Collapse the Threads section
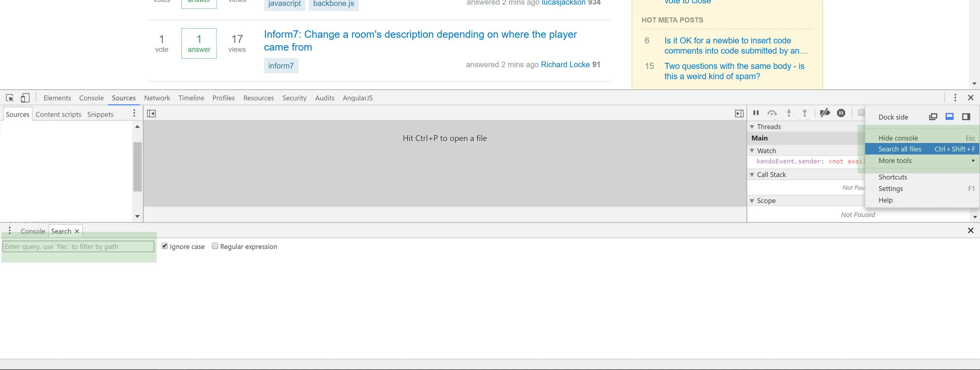The width and height of the screenshot is (980, 370). pos(752,127)
